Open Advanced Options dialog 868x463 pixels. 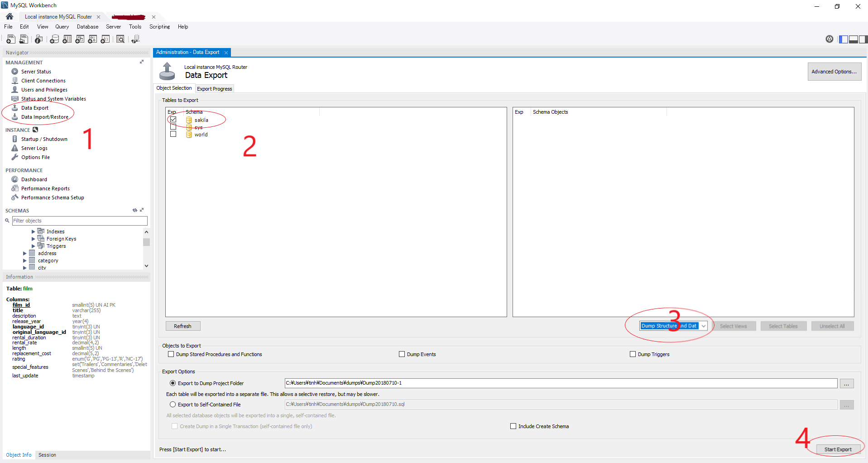[x=834, y=72]
